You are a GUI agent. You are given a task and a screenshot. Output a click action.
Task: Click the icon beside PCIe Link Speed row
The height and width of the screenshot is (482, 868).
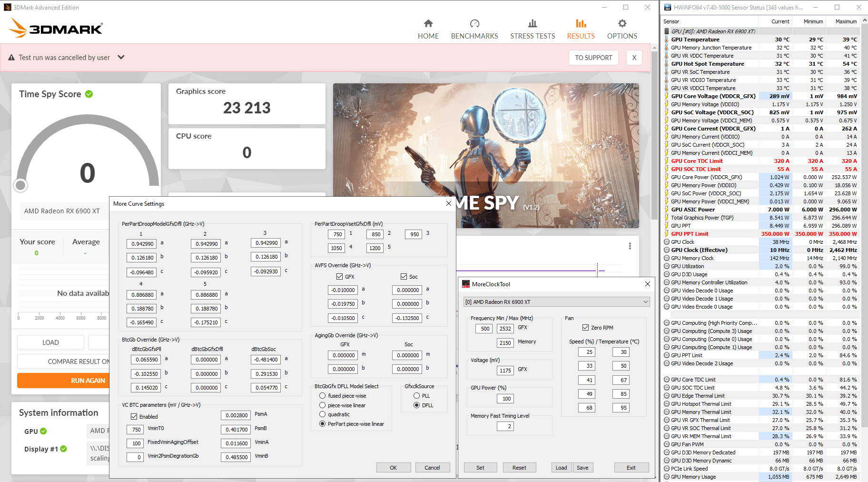(666, 469)
